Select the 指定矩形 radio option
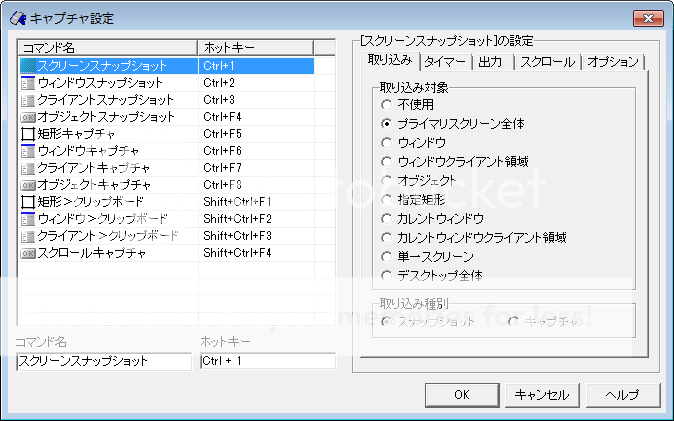674x421 pixels. click(x=386, y=200)
